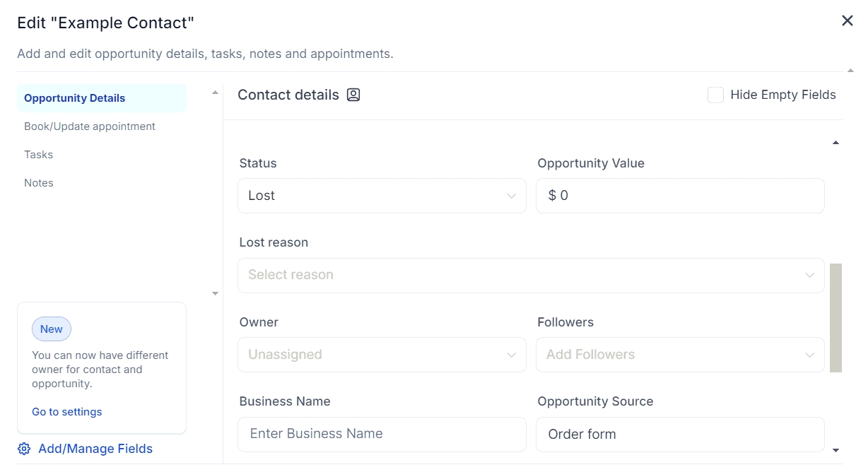Click the sidebar scroll up arrow
This screenshot has height=472, width=868.
(x=215, y=93)
